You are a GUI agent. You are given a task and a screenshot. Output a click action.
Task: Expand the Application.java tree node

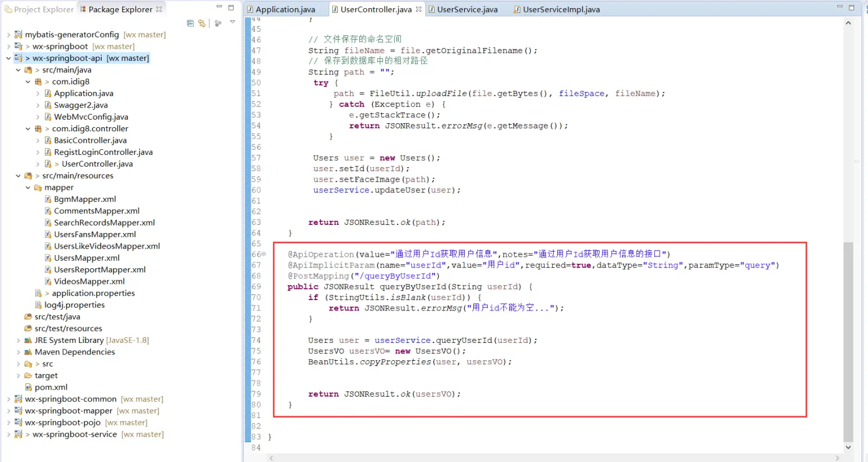(x=38, y=93)
